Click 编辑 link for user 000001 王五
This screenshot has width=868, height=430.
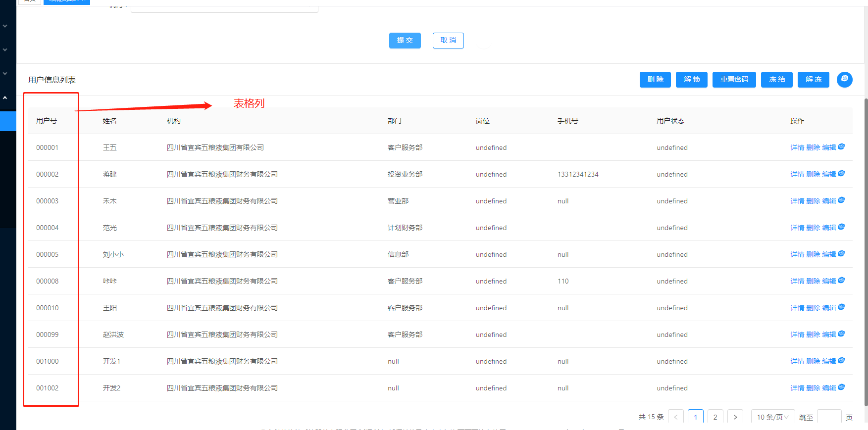point(829,147)
